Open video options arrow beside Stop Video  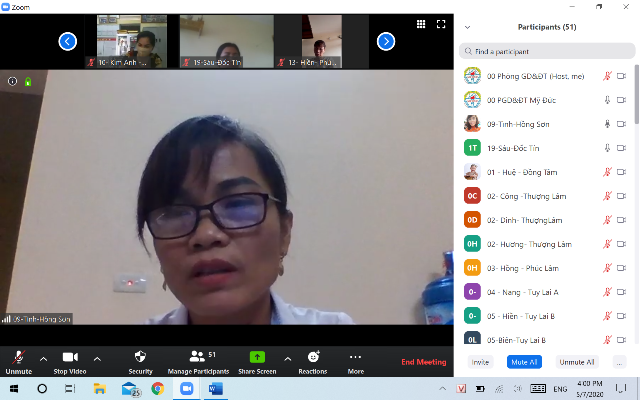pos(97,359)
